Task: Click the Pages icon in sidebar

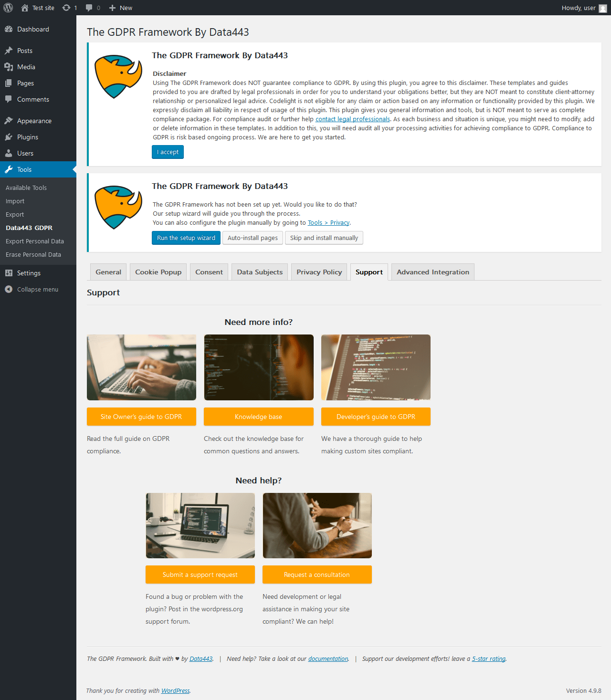Action: coord(9,83)
